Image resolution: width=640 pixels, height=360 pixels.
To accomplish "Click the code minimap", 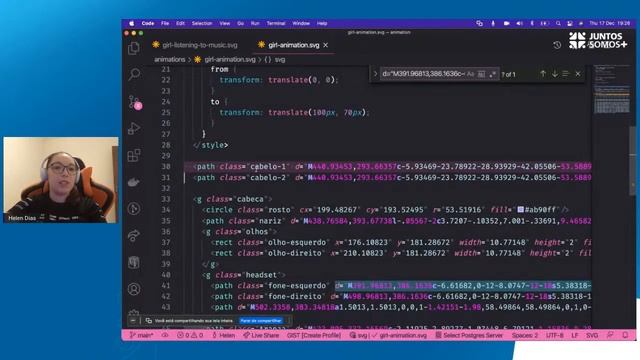I will [611, 90].
